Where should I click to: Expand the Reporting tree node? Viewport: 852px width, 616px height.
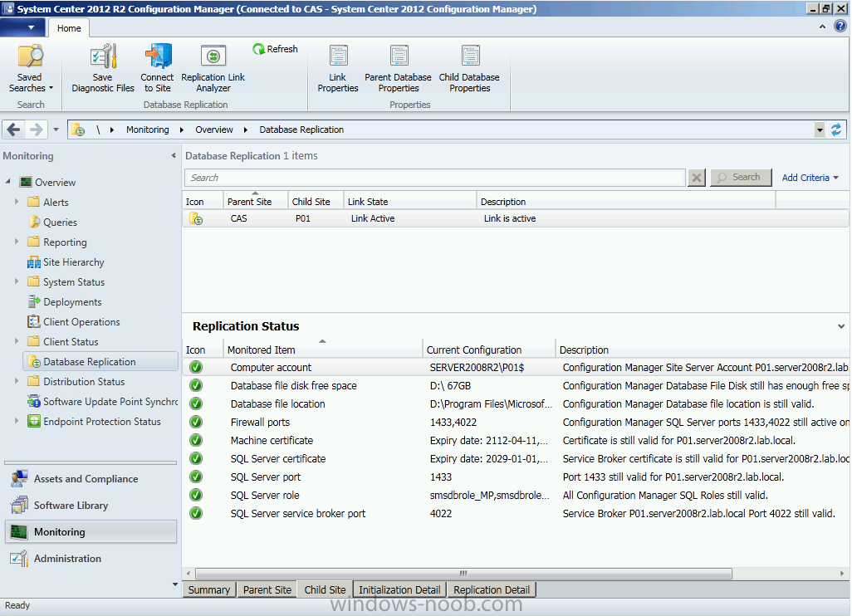pyautogui.click(x=17, y=242)
